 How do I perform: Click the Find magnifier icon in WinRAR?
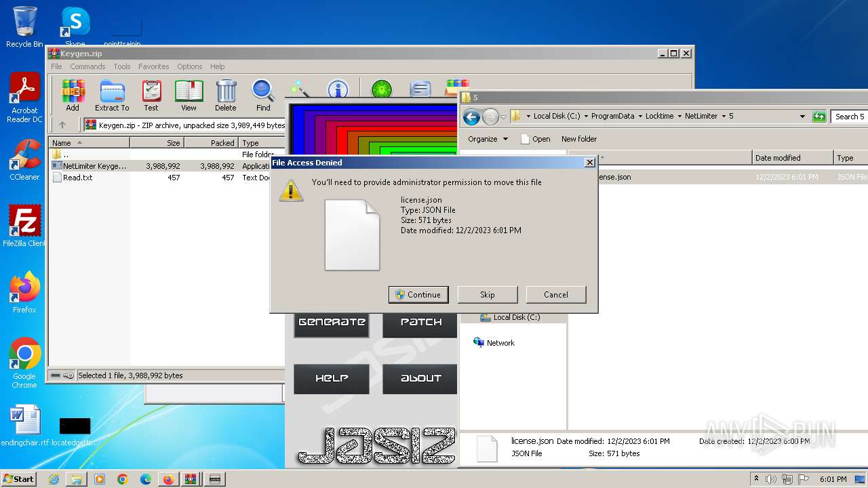point(263,96)
